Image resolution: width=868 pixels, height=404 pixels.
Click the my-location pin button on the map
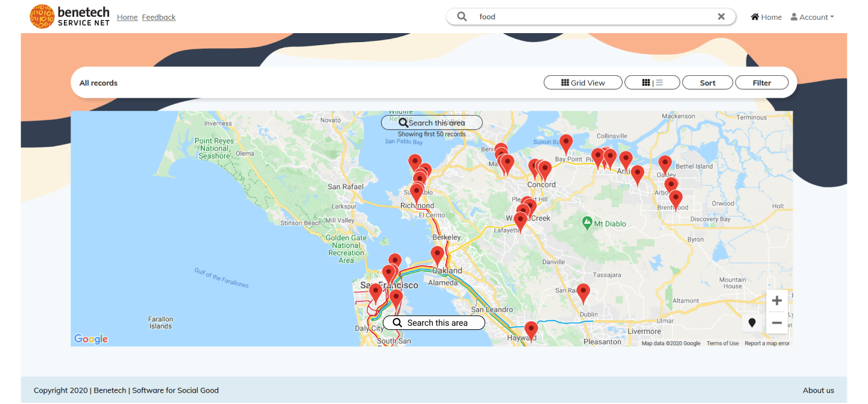tap(752, 323)
